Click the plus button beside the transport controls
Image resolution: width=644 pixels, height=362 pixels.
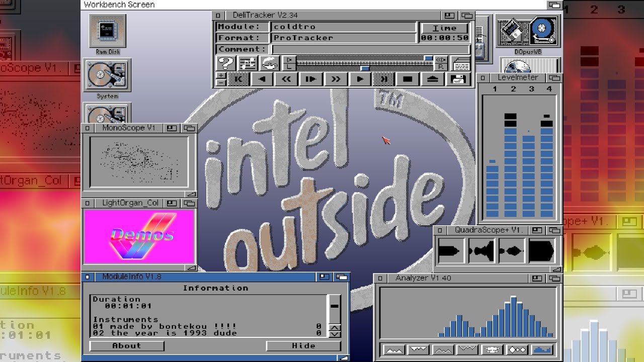point(221,75)
